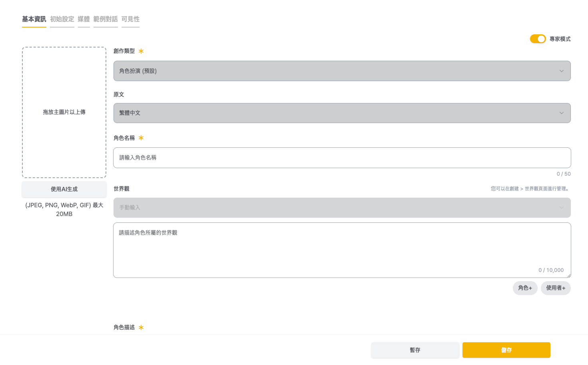Click the 世界觀 description textarea

click(x=342, y=248)
